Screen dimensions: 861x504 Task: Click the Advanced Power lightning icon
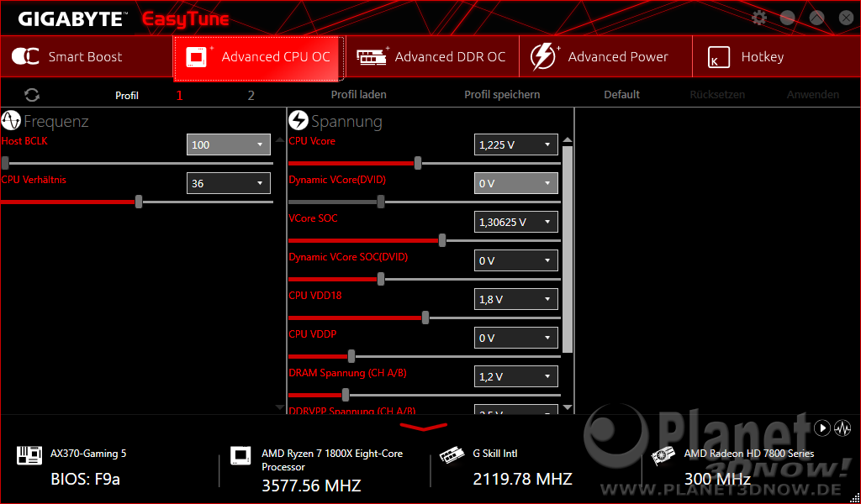(x=544, y=56)
